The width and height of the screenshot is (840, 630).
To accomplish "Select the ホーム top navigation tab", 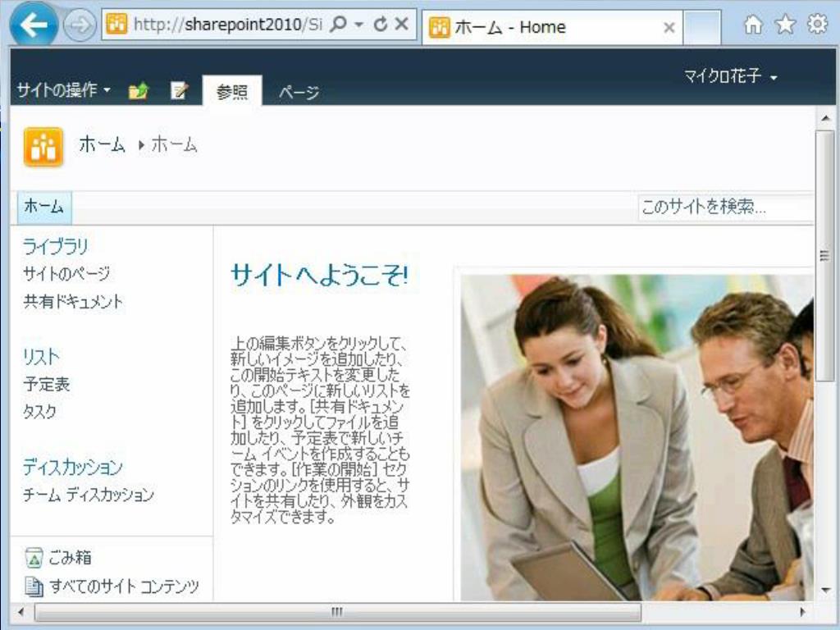I will (44, 206).
